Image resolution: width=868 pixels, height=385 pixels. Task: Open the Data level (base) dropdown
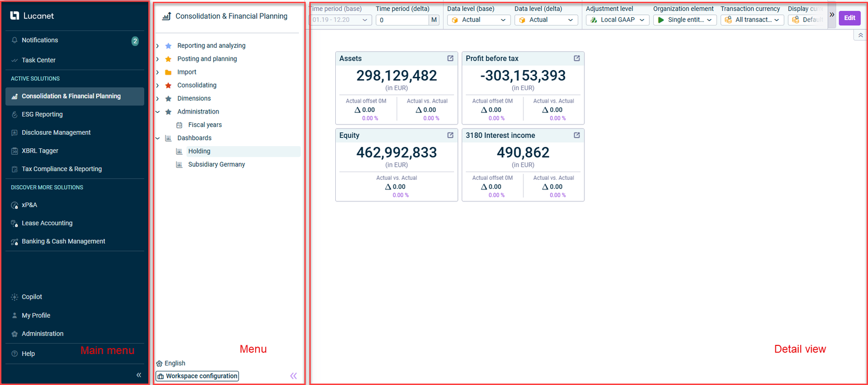click(478, 20)
